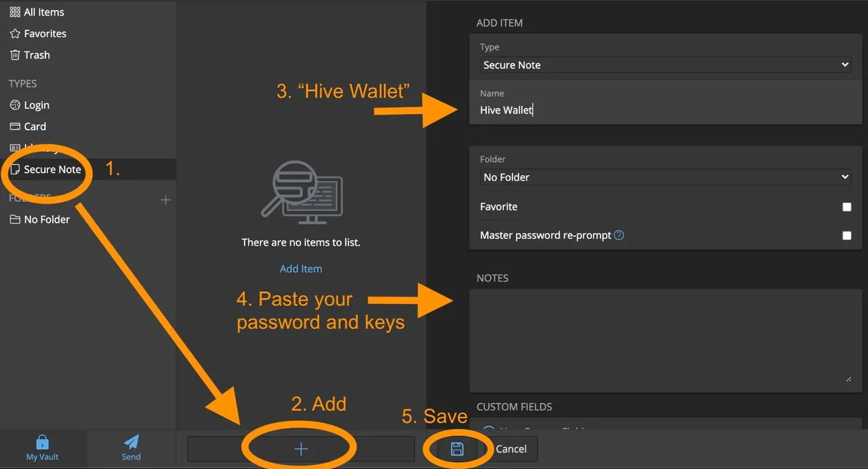Open the Type dropdown showing Secure Note

[666, 65]
